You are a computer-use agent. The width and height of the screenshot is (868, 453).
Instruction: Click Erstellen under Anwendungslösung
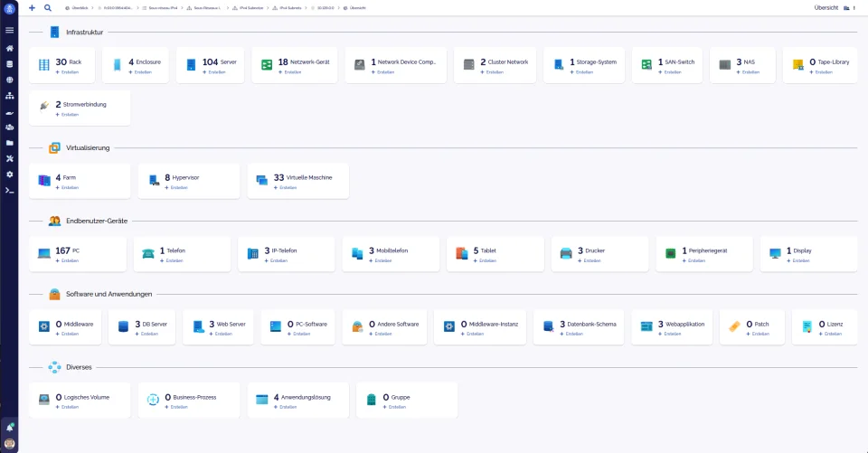tap(286, 407)
